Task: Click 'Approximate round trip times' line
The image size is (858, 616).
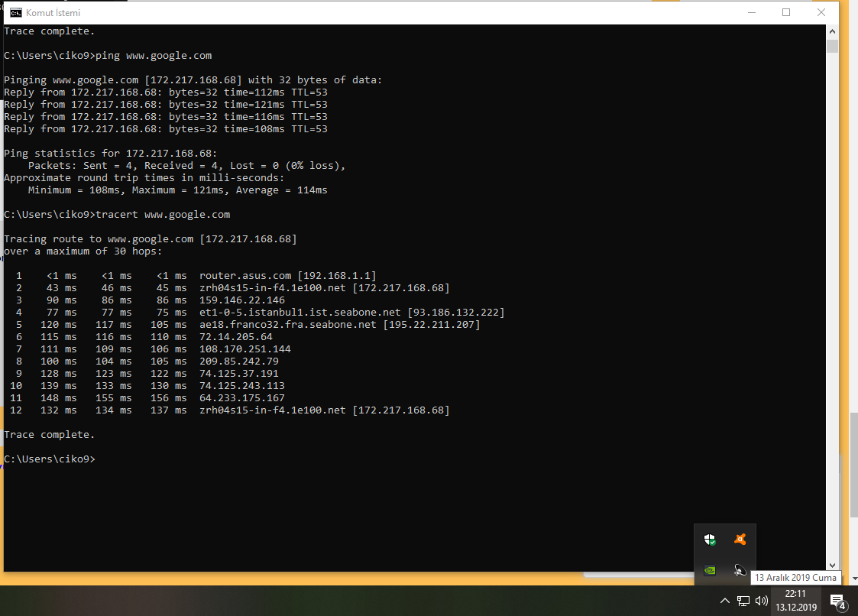Action: point(144,177)
